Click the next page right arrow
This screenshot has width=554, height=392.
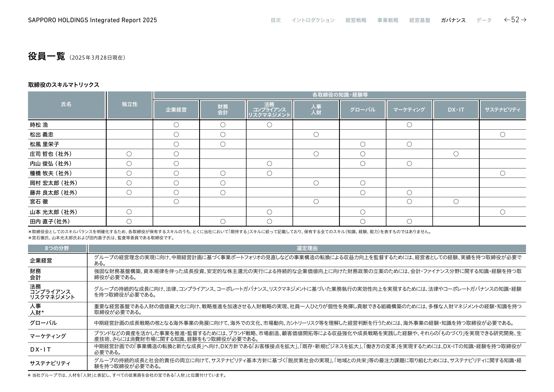[x=523, y=20]
